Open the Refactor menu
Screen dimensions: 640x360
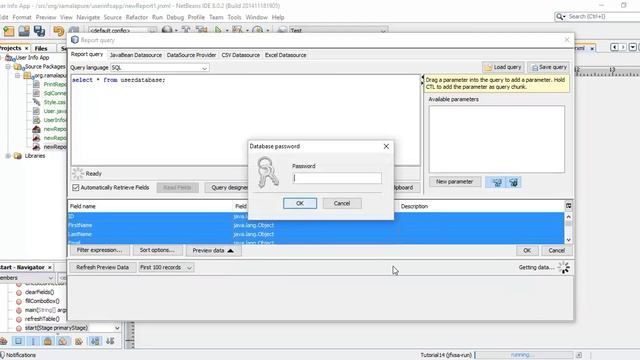tap(137, 17)
